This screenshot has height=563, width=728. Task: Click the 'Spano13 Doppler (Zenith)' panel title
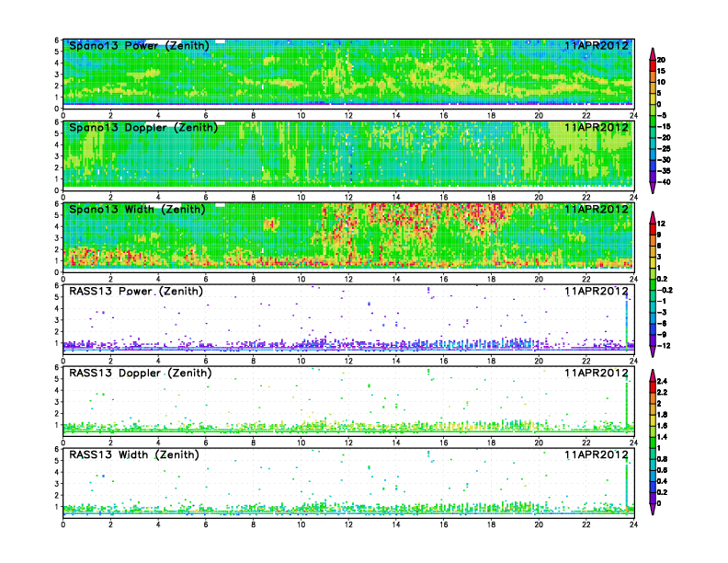[x=143, y=127]
